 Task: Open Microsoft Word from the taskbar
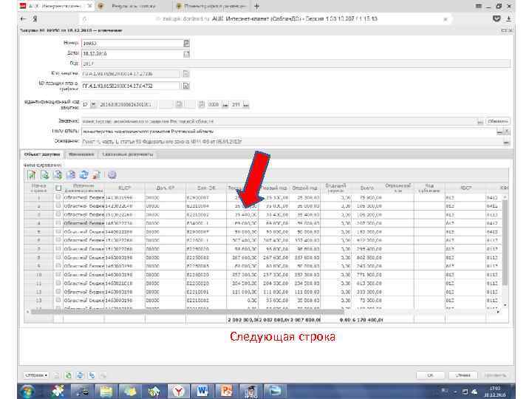tap(202, 391)
